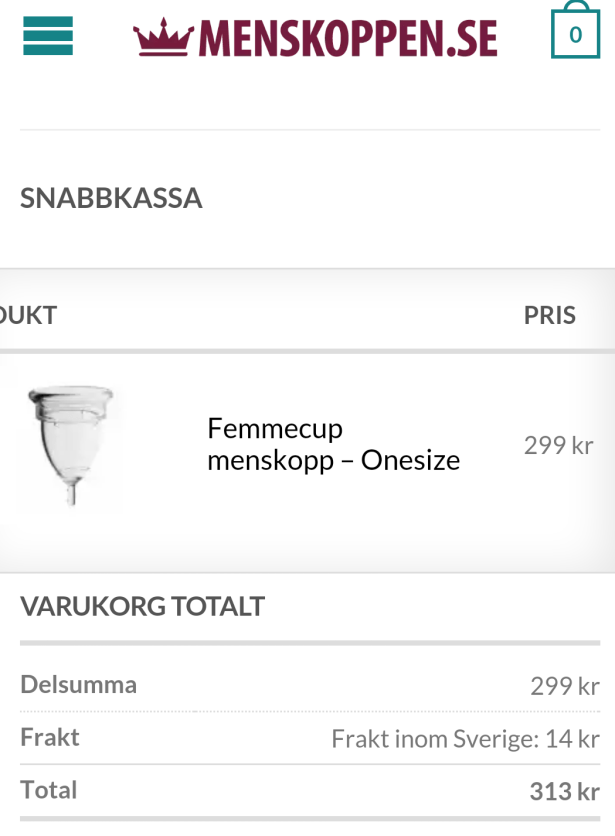Open the Femmecup menskopp – Onesize link
615x836 pixels.
pos(333,445)
